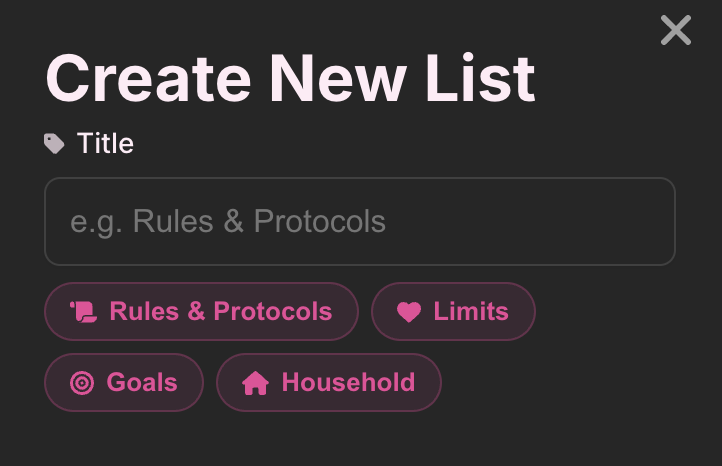
Task: Choose the Limits title suggestion
Action: (x=453, y=312)
